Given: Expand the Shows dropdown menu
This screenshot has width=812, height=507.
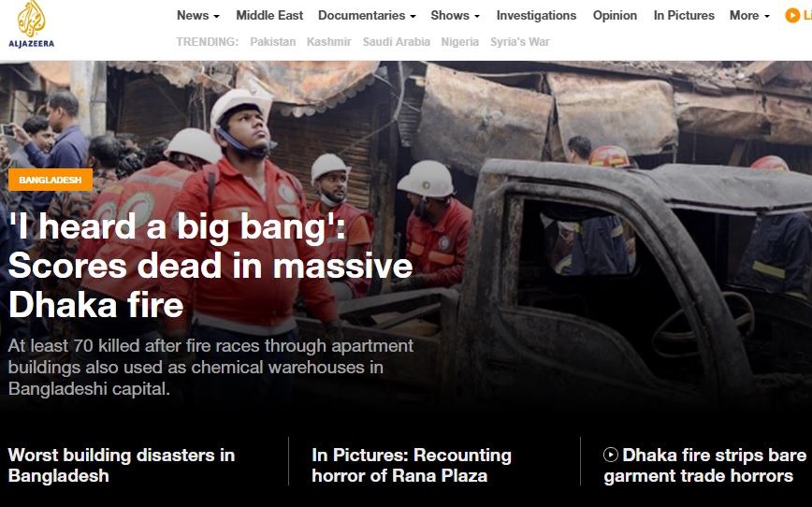Looking at the screenshot, I should [x=455, y=16].
